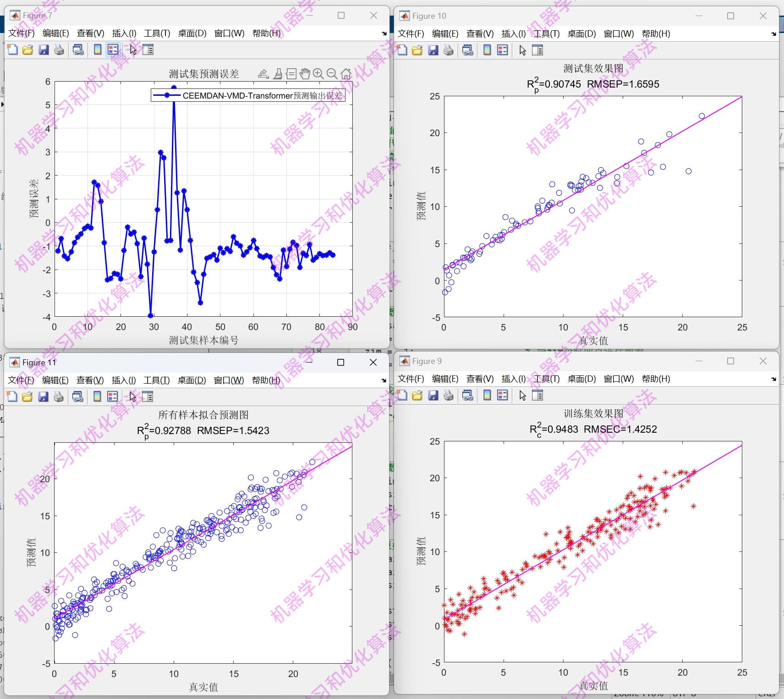The image size is (784, 699).
Task: Create a new figure via Figure 11's New icon
Action: (12, 396)
